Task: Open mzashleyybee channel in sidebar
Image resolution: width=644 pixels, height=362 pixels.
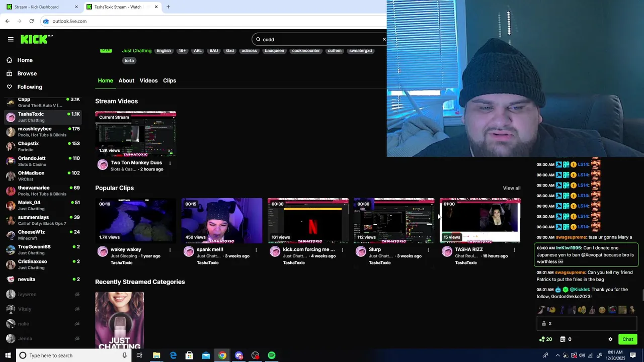Action: 43,132
